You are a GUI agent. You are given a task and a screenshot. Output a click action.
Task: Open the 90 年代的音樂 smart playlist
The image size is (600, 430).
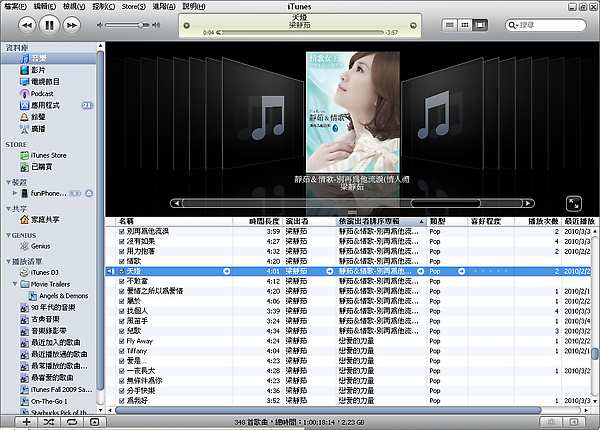click(53, 307)
